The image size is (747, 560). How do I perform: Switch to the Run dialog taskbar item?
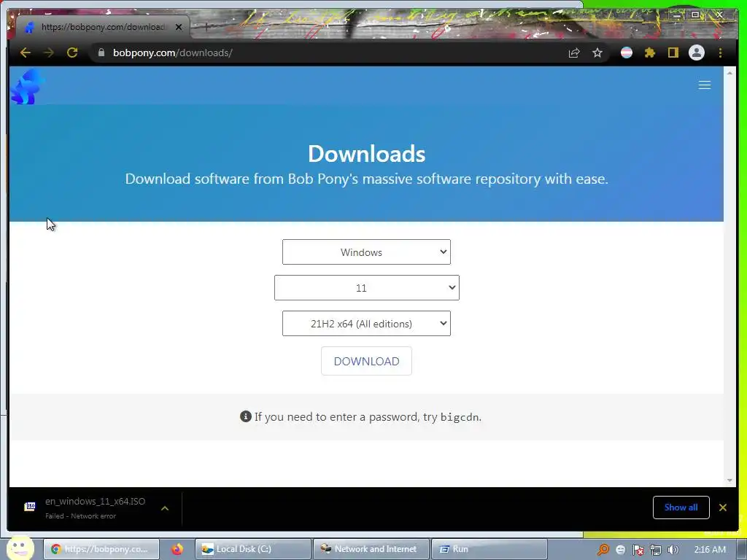point(489,549)
